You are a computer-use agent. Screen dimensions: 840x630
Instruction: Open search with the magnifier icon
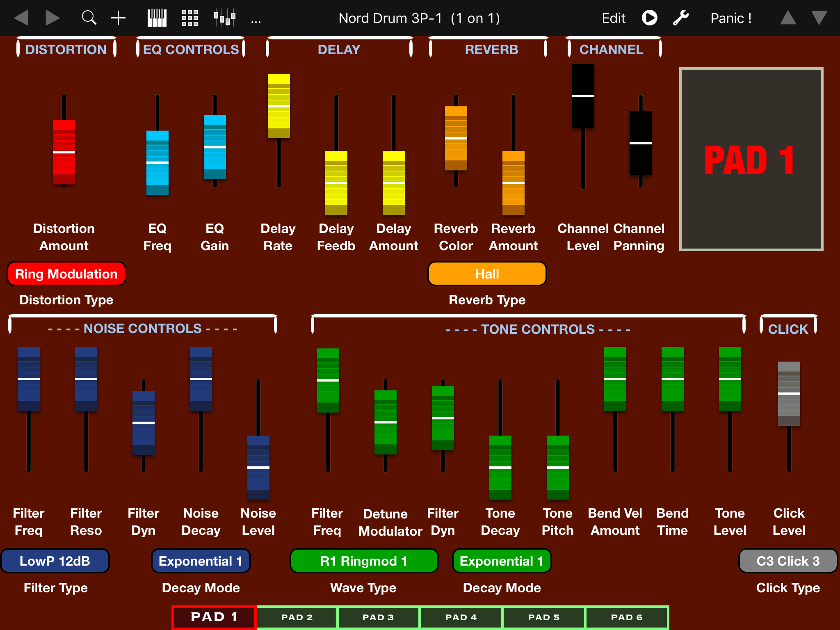[89, 18]
